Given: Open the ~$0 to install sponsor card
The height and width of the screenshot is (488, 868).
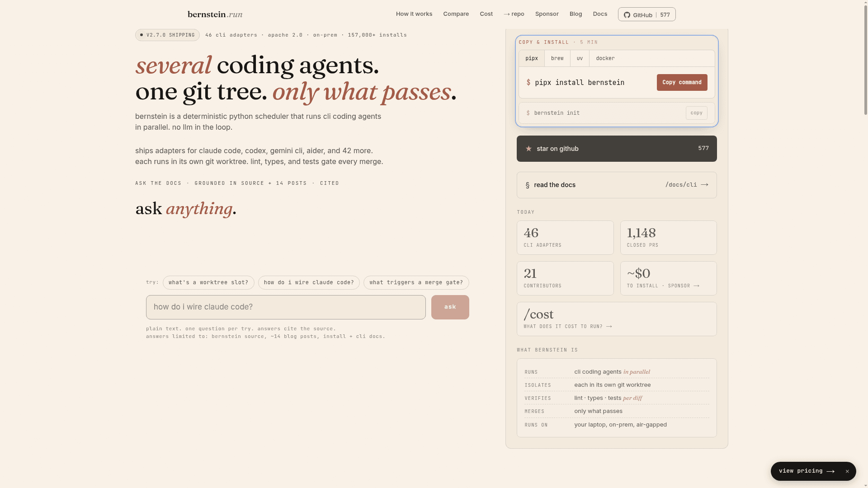Looking at the screenshot, I should (x=669, y=278).
